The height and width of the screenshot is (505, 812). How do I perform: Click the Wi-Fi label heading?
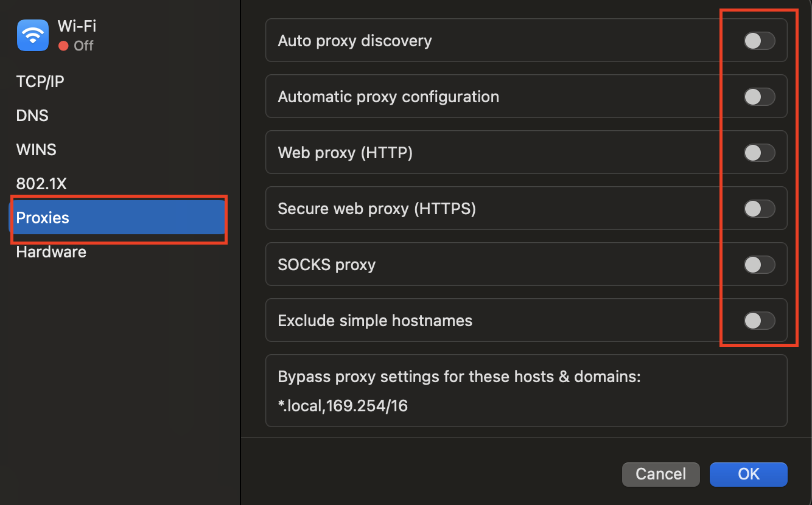pos(77,26)
